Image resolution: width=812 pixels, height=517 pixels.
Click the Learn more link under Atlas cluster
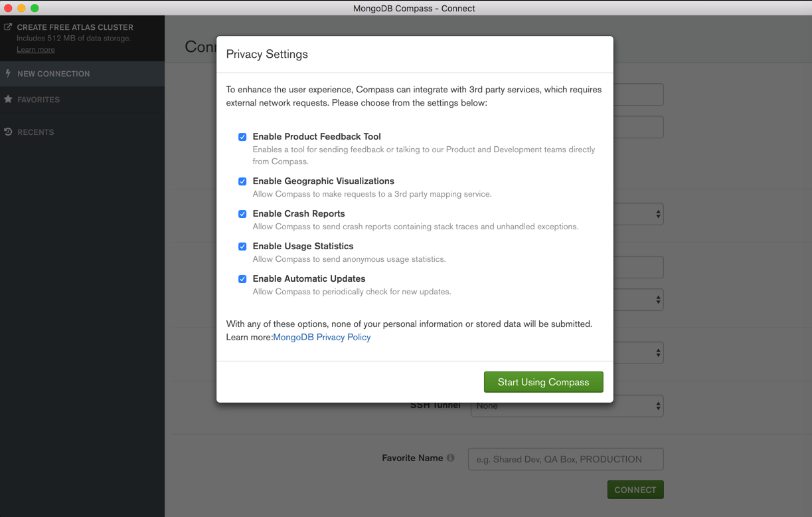[x=36, y=50]
